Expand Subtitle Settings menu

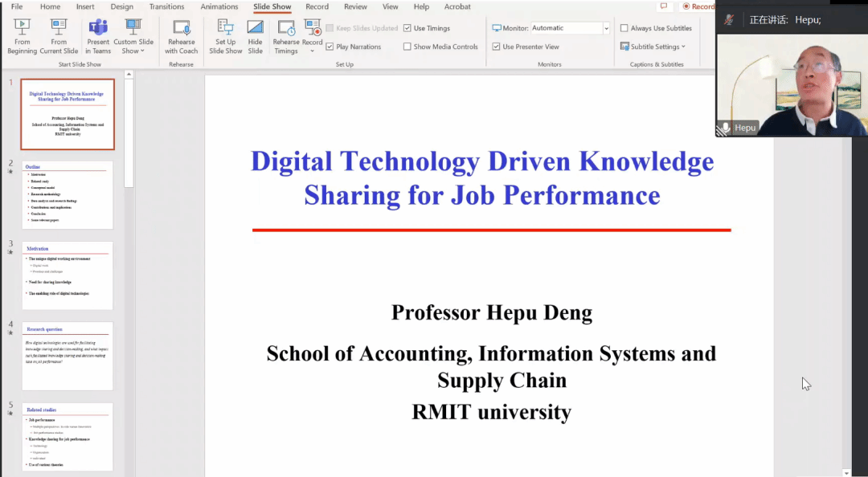(654, 47)
